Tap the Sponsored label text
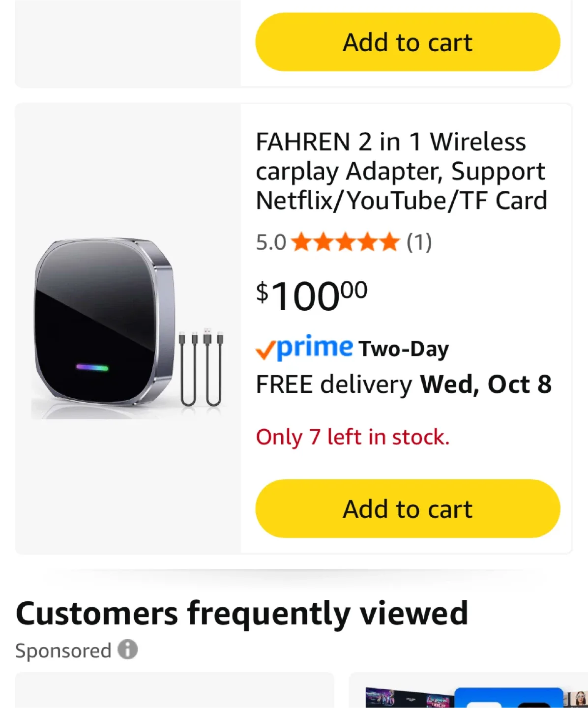Viewport: 588px width, 708px height. (x=63, y=650)
